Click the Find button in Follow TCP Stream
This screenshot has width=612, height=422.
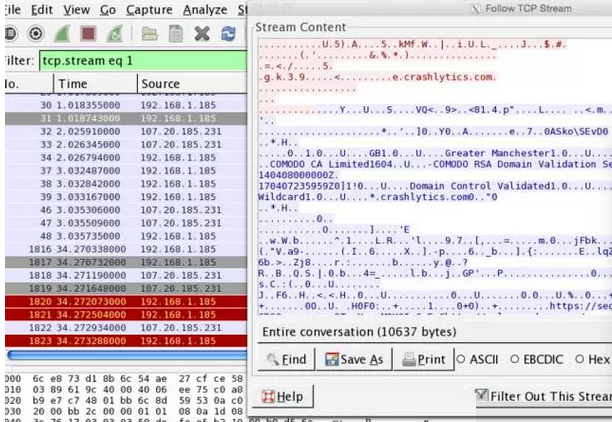pos(286,359)
